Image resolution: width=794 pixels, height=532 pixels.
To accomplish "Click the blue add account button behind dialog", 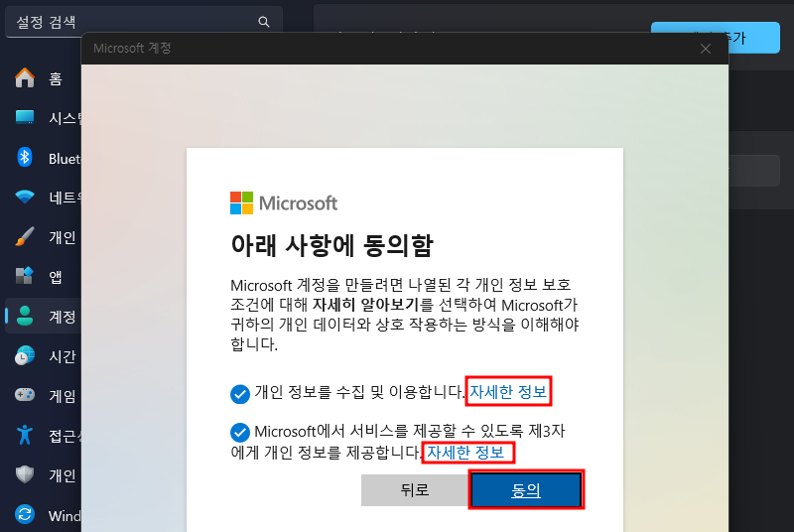I will click(754, 38).
